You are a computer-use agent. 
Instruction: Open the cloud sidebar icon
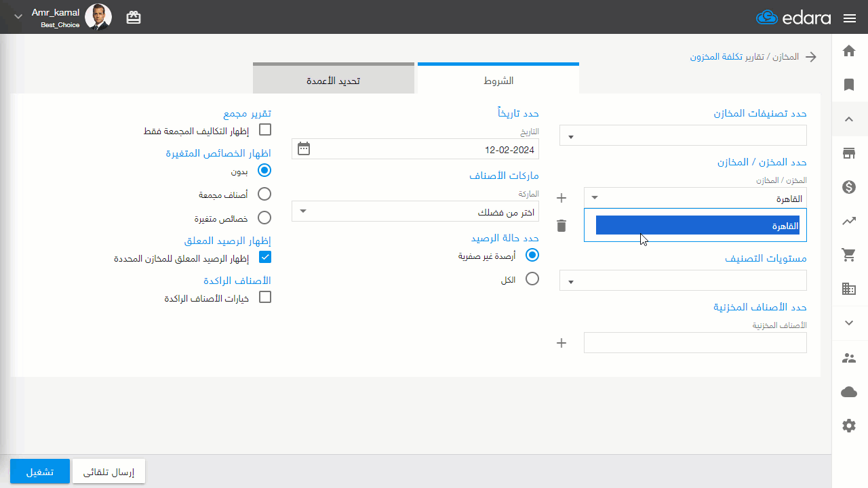[848, 392]
